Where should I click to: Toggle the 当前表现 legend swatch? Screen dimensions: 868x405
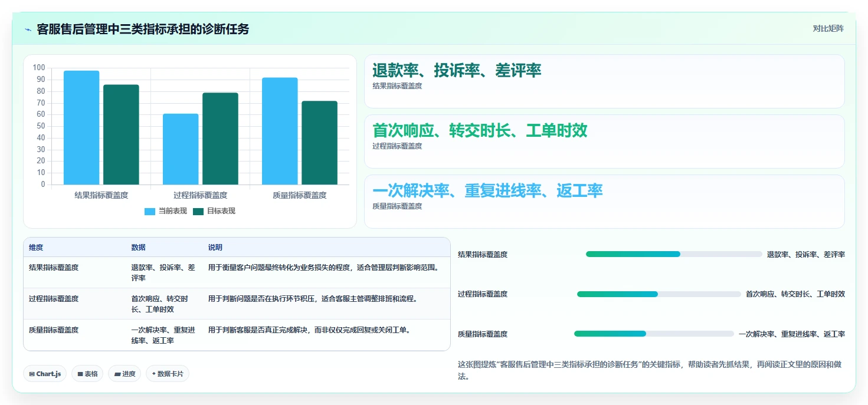[150, 211]
